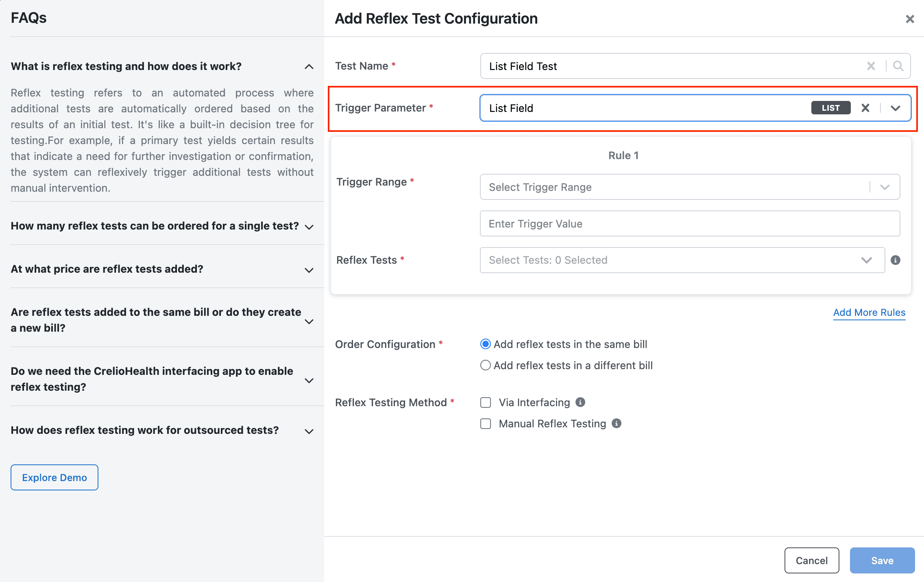924x582 pixels.
Task: Expand the reflex test pricing FAQ
Action: pos(162,269)
